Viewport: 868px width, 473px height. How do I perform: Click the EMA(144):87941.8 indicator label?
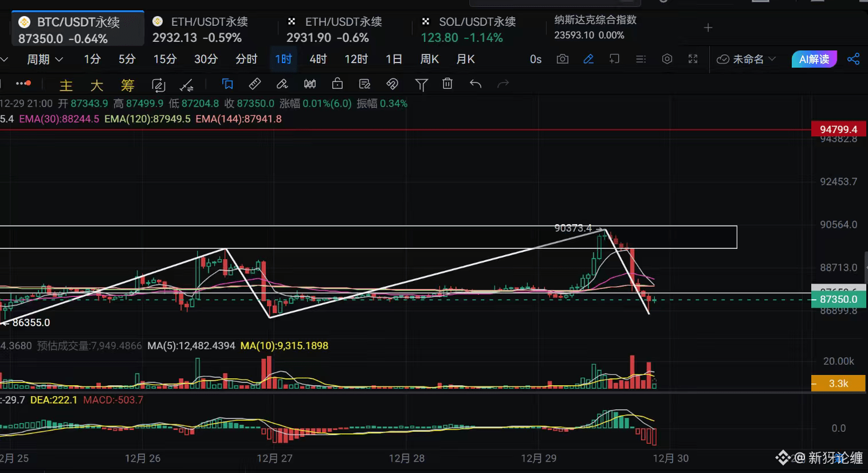238,119
